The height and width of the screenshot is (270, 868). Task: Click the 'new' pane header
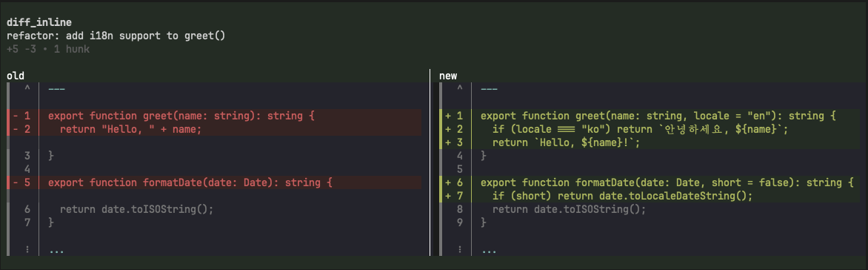point(448,76)
